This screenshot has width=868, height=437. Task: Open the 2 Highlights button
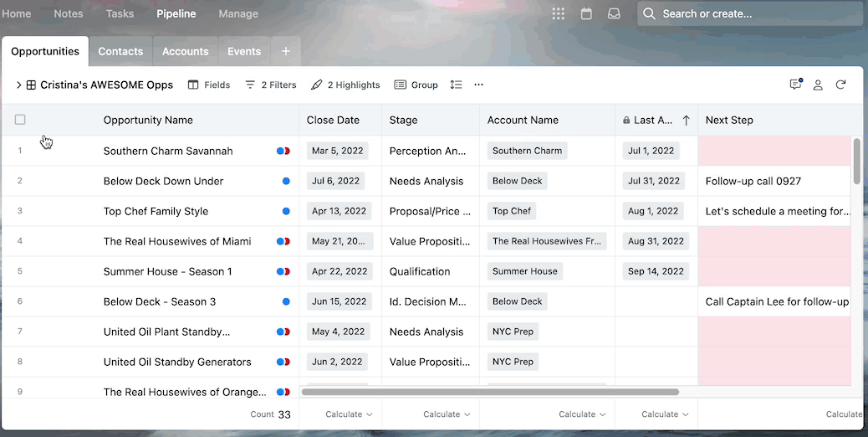coord(345,85)
